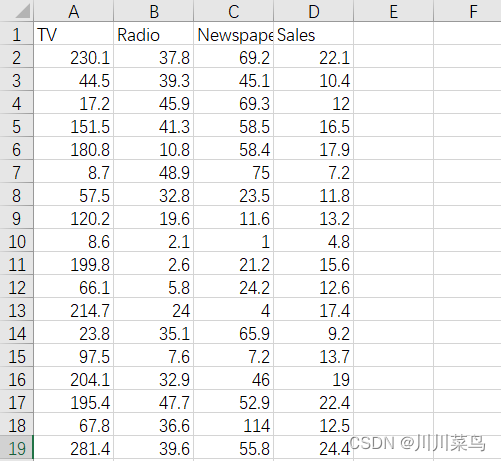This screenshot has height=461, width=501.
Task: Select cell with value 204.1
Action: (x=74, y=379)
